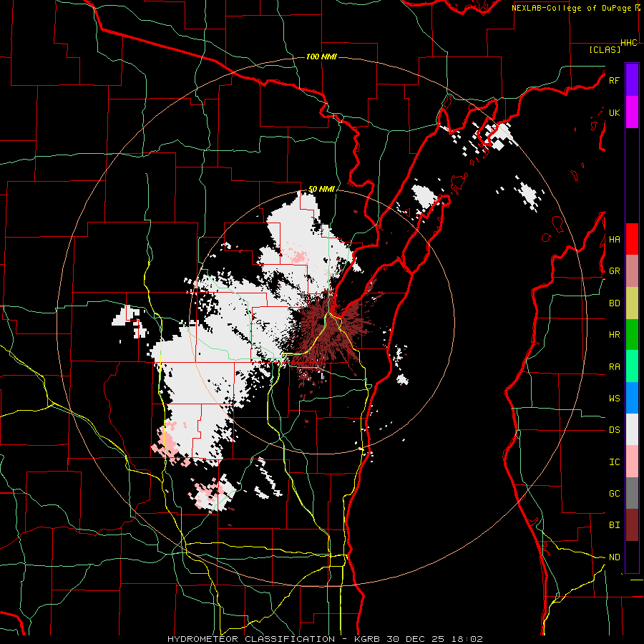Click the 'HHC' product code text
Image resolution: width=644 pixels, height=644 pixels.
click(629, 43)
